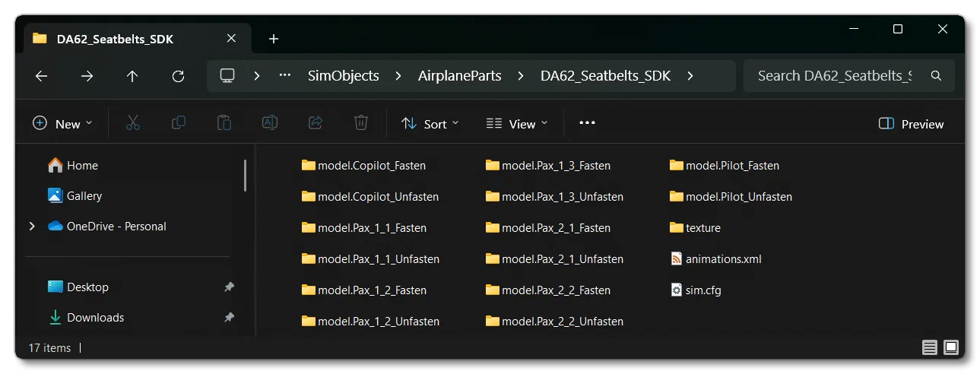Show hidden path with ellipsis in address bar

[x=285, y=76]
